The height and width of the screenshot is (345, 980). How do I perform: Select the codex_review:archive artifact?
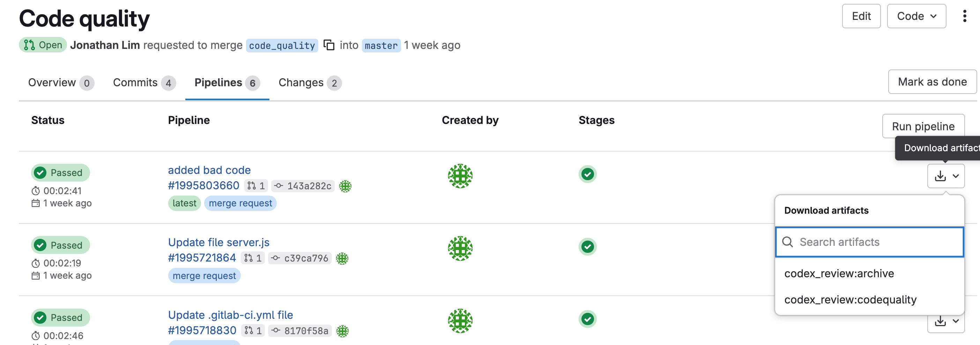[839, 273]
